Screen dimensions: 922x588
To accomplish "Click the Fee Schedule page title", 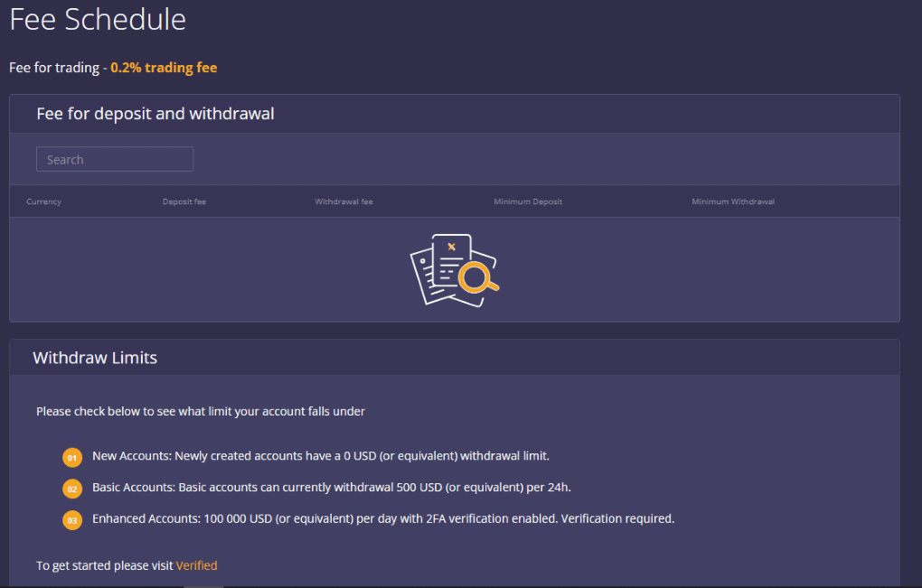I will pos(97,19).
